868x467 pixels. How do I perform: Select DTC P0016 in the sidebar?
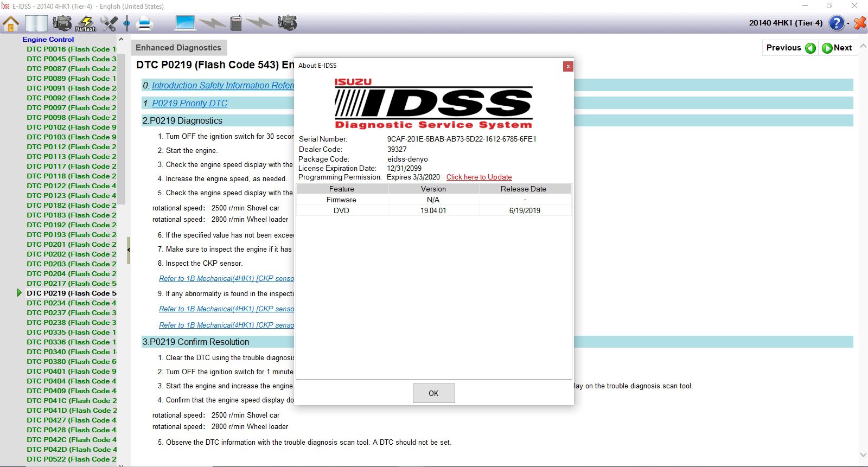(x=72, y=49)
